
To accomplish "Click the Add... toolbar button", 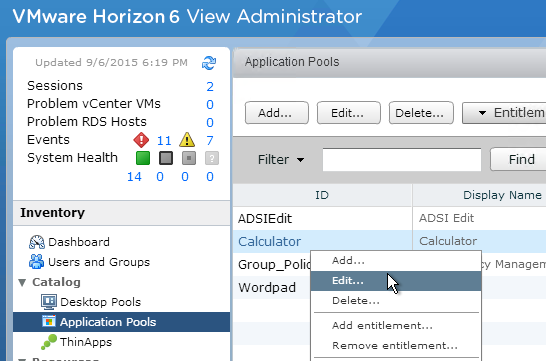I will (x=276, y=113).
